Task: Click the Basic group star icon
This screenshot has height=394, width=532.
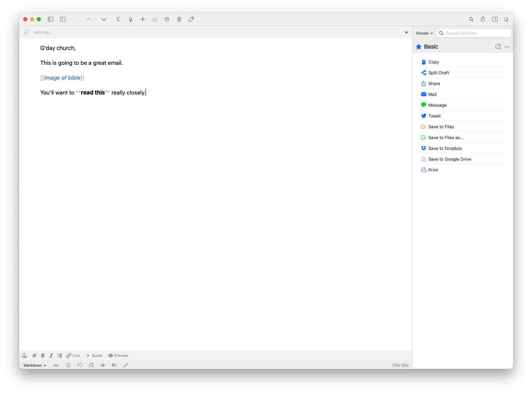Action: click(419, 47)
